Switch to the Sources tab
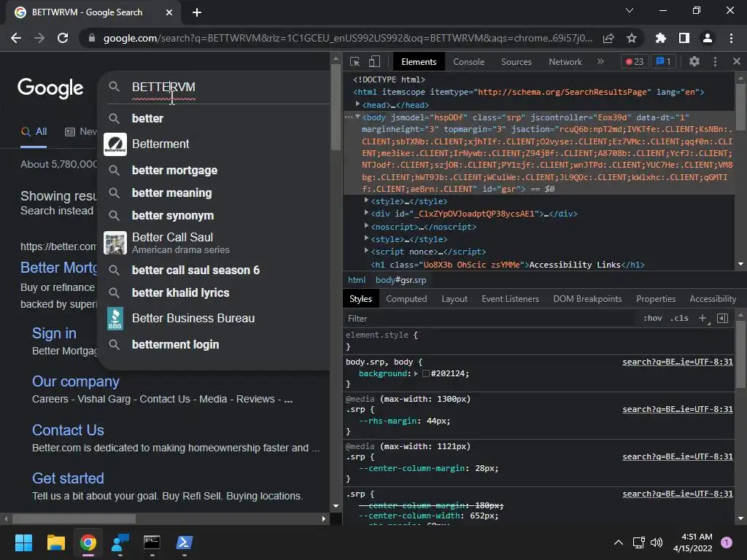747x560 pixels. (x=516, y=62)
